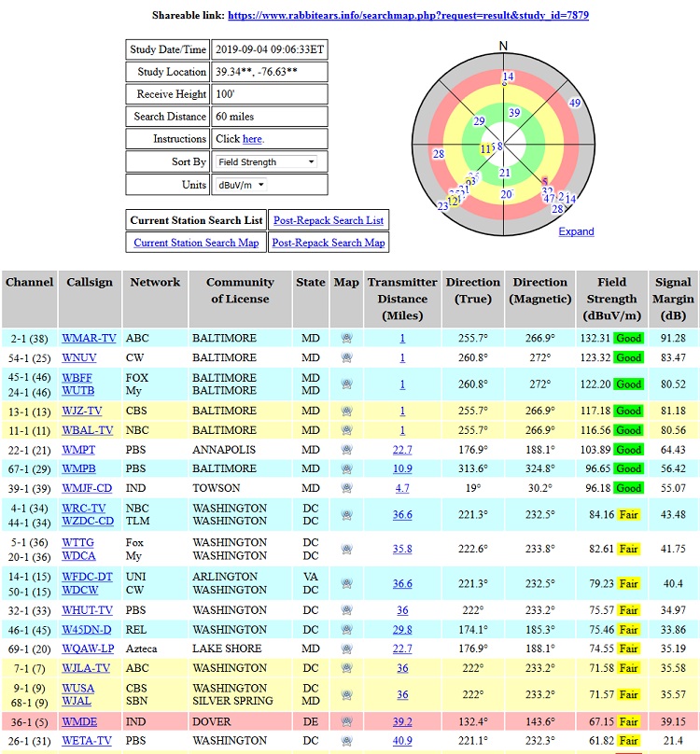Switch to Post-Repack Search List
The height and width of the screenshot is (754, 700).
(x=328, y=220)
